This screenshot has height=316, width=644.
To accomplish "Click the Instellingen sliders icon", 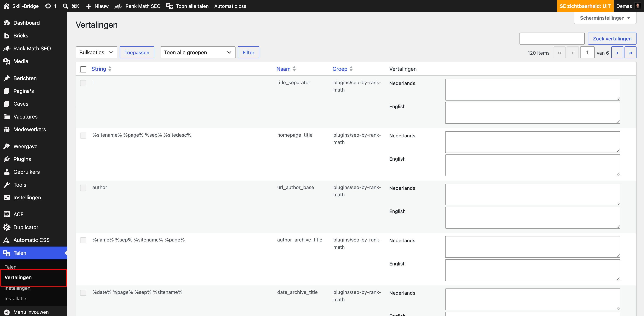I will 7,197.
